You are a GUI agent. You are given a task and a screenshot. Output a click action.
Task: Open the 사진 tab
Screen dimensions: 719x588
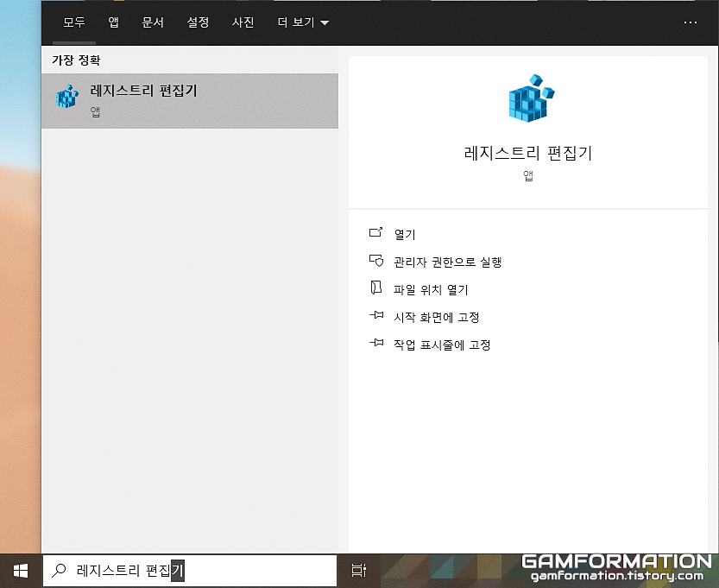(x=243, y=22)
